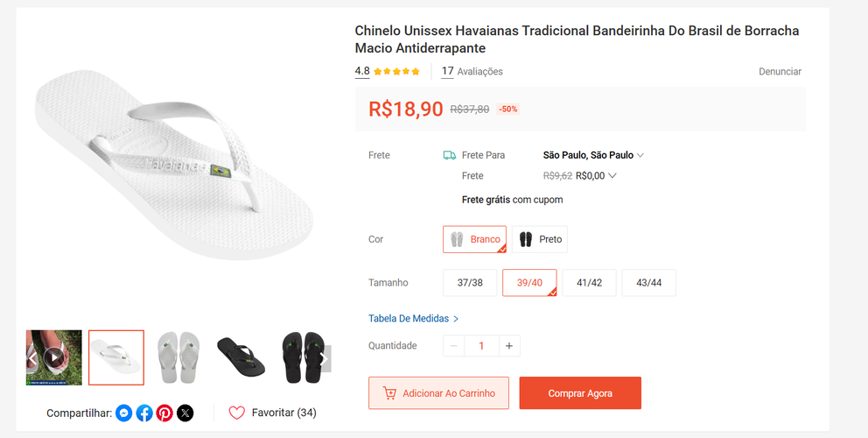The image size is (868, 438).
Task: Share product on Facebook
Action: click(144, 413)
